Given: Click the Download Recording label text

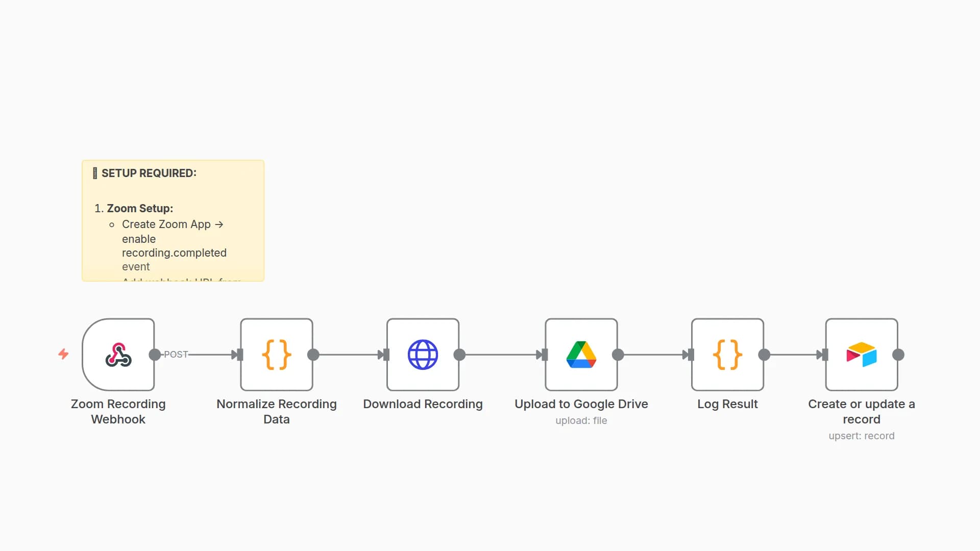Looking at the screenshot, I should point(423,404).
